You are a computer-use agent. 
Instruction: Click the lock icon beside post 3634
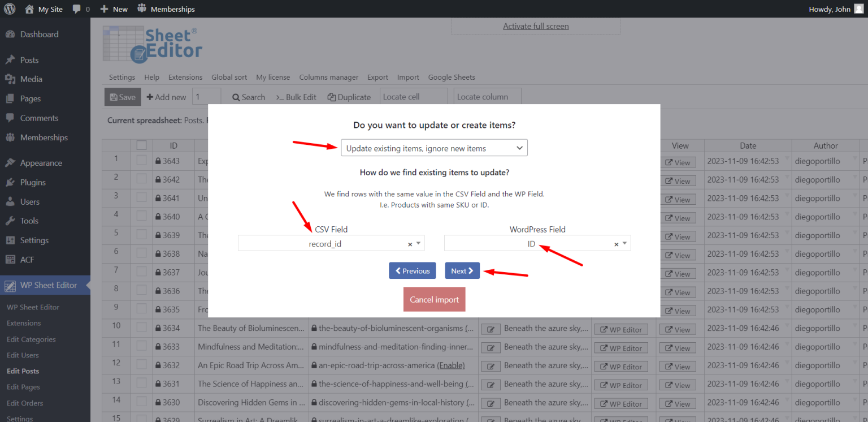pos(157,328)
